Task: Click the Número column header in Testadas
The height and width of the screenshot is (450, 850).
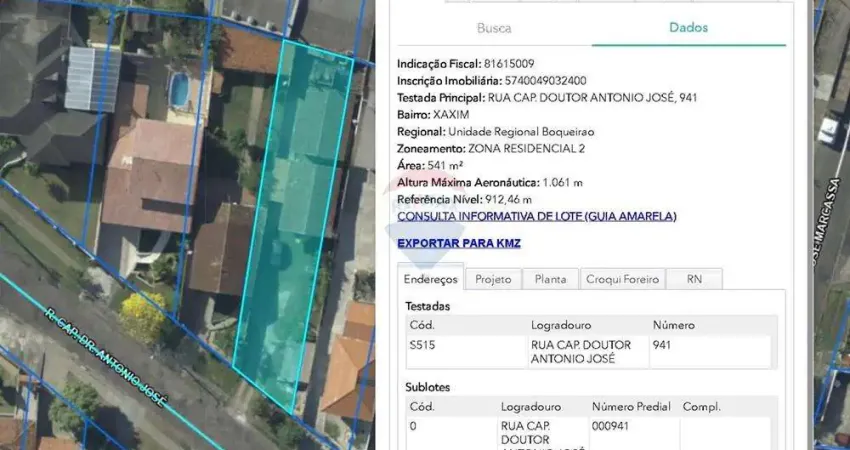Action: (x=673, y=325)
